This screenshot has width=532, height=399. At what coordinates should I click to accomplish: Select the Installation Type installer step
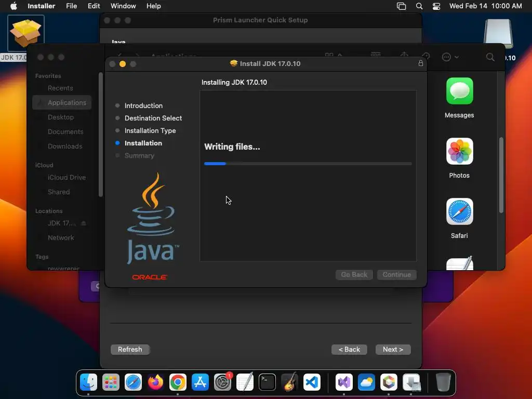150,130
